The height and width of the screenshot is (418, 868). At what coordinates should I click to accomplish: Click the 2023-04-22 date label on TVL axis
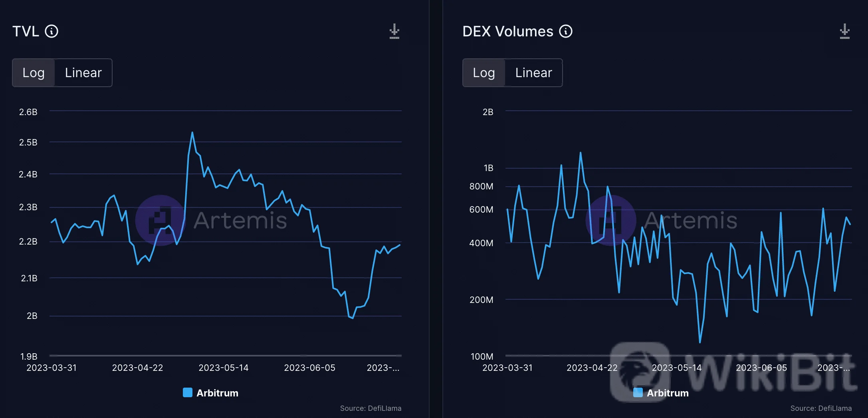(x=137, y=368)
